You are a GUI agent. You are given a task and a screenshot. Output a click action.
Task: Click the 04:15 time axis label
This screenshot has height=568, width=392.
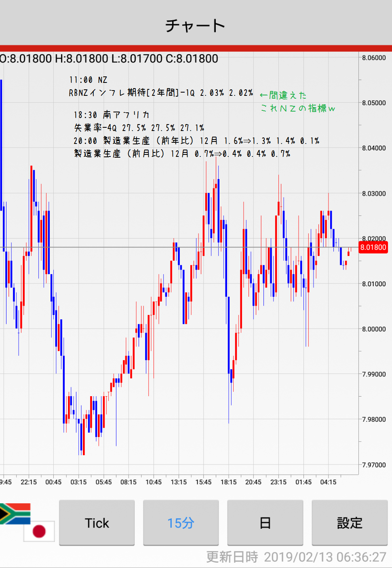coord(328,482)
